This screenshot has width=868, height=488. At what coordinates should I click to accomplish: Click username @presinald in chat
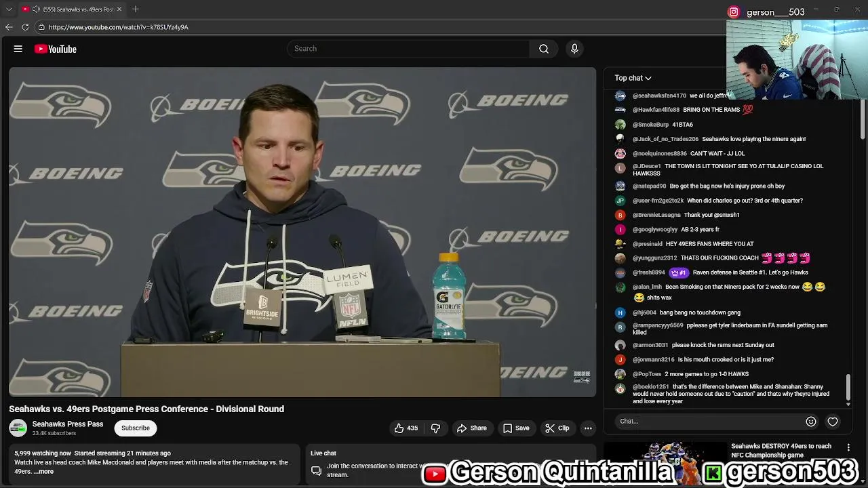(648, 244)
